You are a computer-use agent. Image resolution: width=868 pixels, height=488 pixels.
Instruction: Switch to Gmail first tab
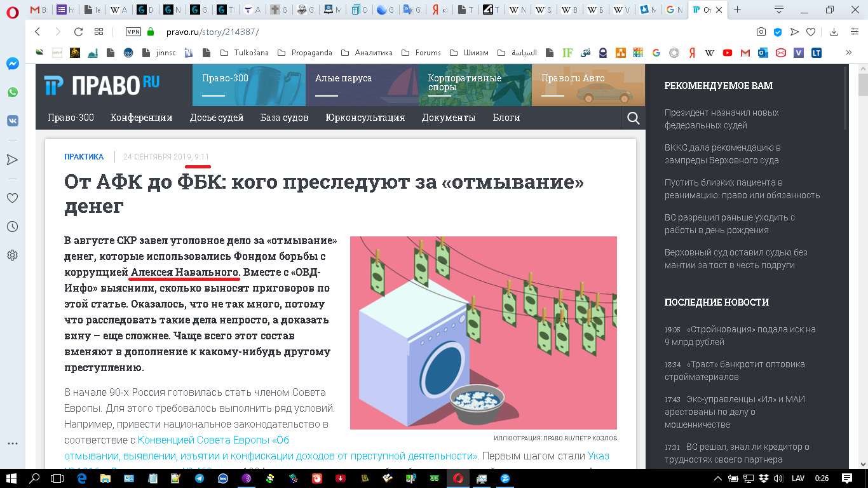pyautogui.click(x=39, y=10)
